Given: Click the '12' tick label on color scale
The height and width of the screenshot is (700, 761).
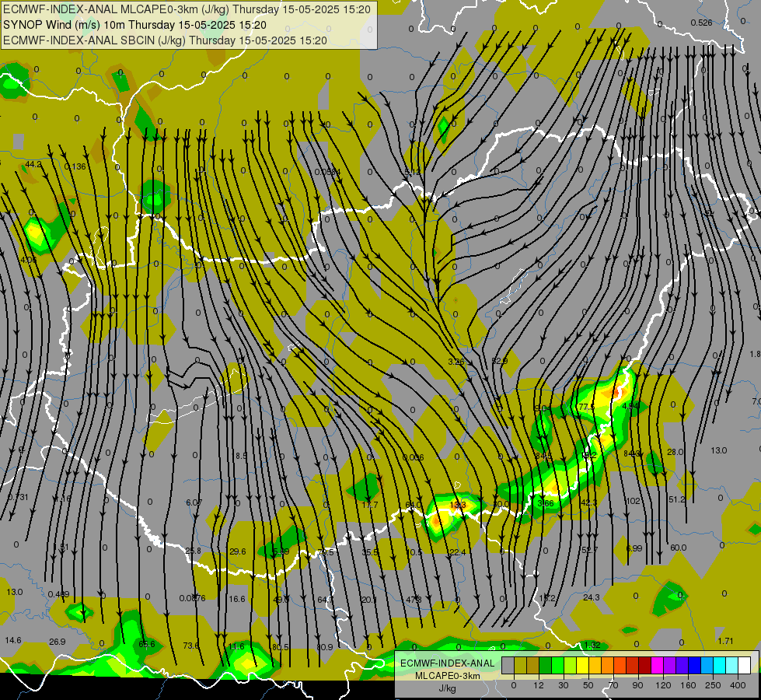Looking at the screenshot, I should (x=539, y=685).
